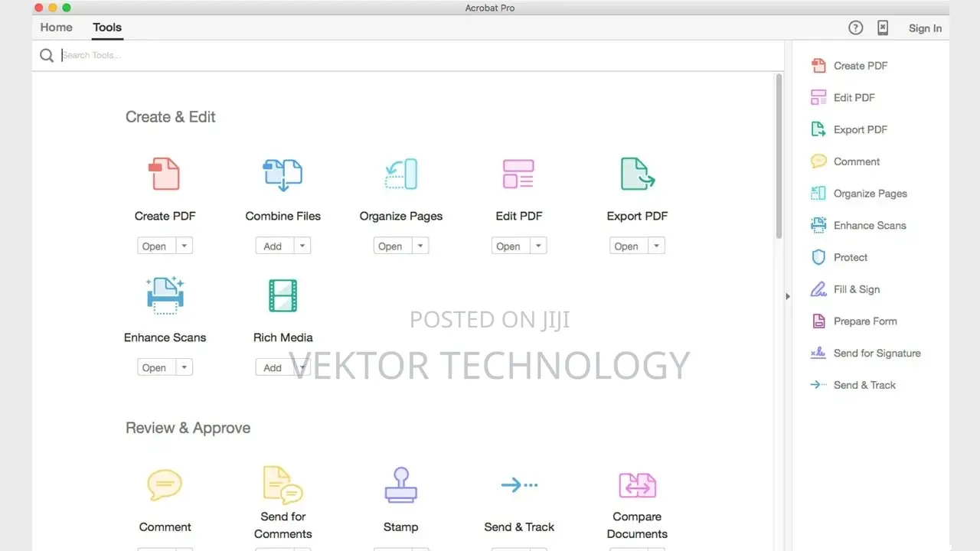This screenshot has height=551, width=980.
Task: Open the Help question mark icon
Action: point(856,28)
